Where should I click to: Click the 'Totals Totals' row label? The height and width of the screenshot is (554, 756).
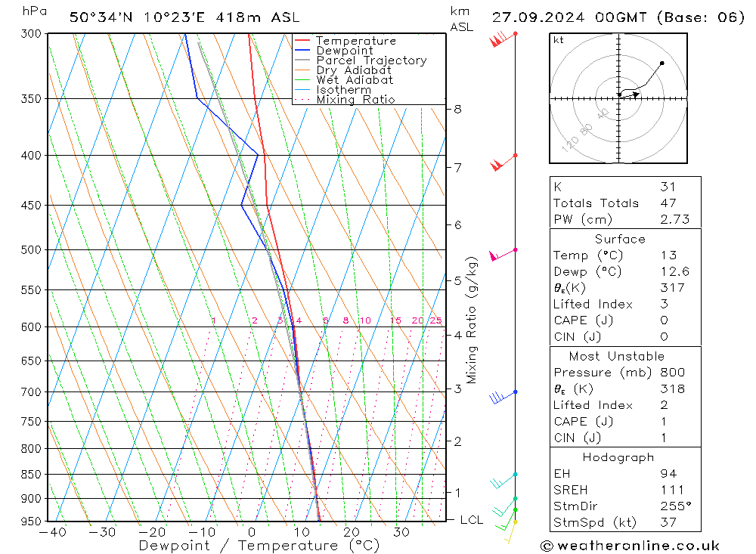pos(596,203)
